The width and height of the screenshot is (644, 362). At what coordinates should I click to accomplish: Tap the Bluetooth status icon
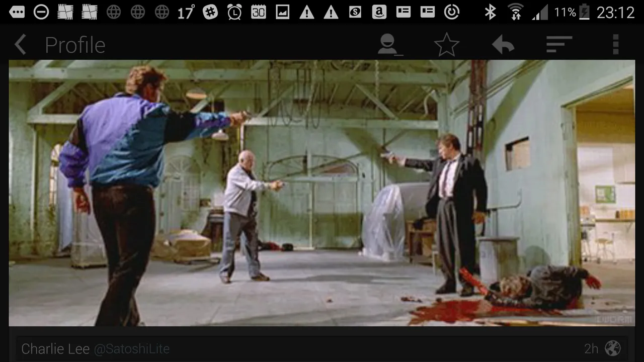point(490,12)
